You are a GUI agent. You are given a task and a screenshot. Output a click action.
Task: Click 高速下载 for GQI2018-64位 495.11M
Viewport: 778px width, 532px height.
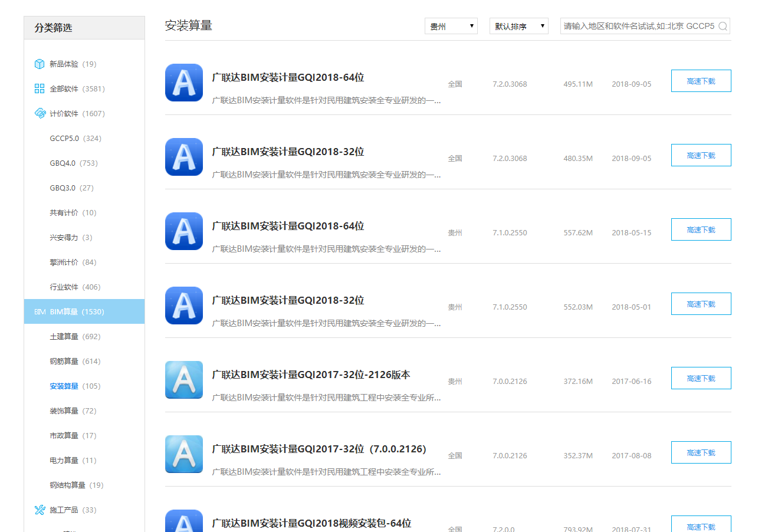pyautogui.click(x=701, y=81)
